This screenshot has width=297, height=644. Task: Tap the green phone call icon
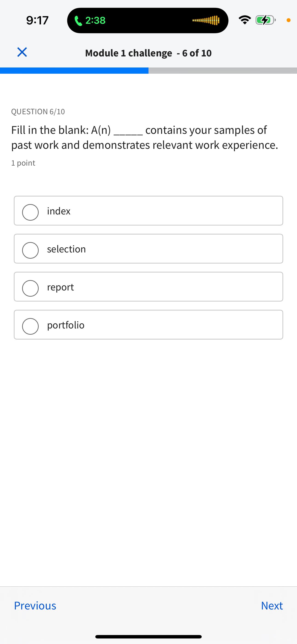pos(78,20)
